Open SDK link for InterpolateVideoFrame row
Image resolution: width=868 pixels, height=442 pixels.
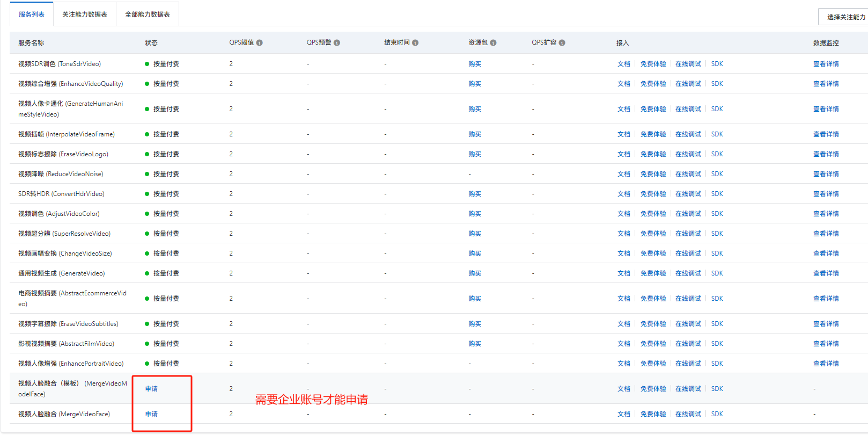[717, 134]
